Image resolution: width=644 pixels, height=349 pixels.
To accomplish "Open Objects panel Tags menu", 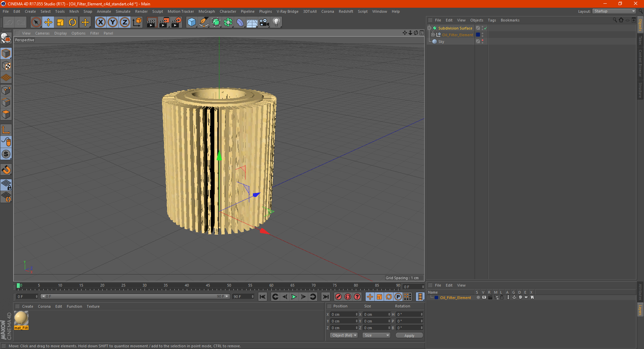I will [492, 20].
